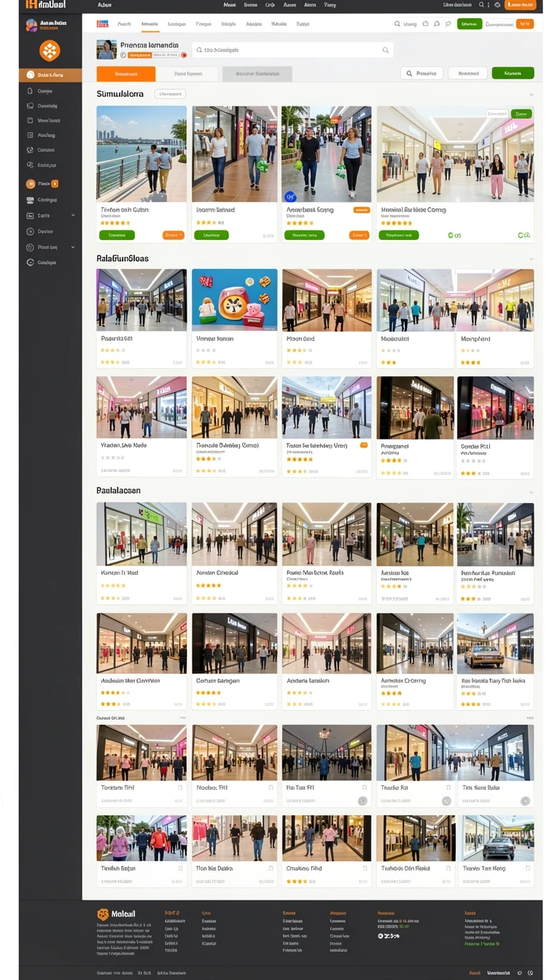Image resolution: width=560 pixels, height=980 pixels.
Task: Open the gold car mall thumbnail
Action: tap(495, 643)
